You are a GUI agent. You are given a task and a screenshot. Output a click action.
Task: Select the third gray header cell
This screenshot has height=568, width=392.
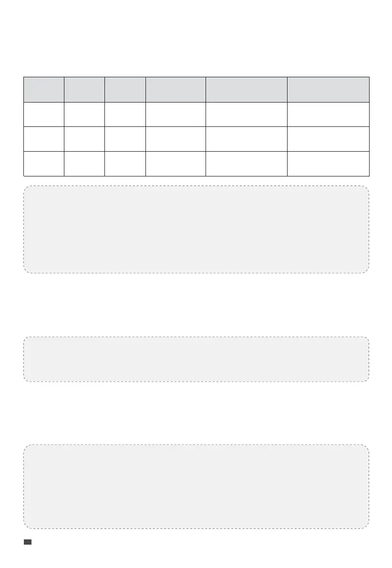point(125,89)
